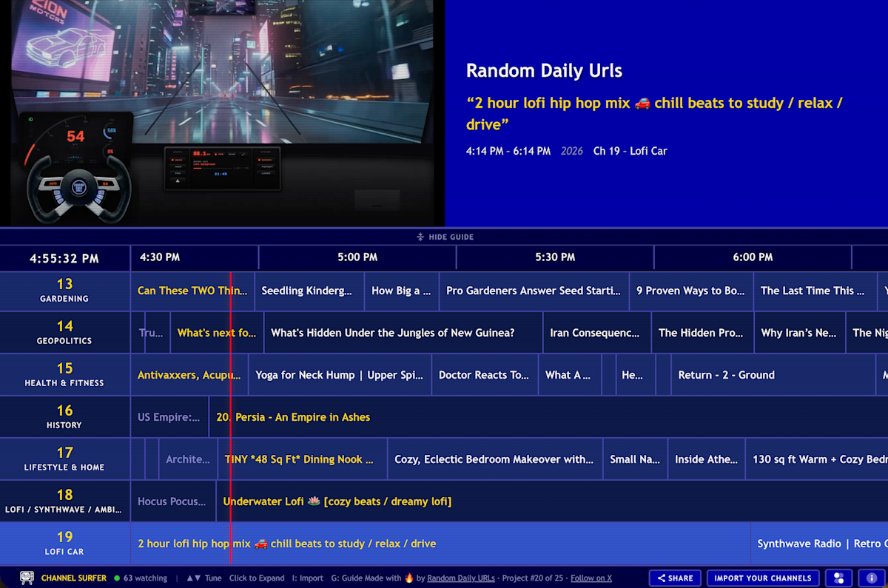Select channel 19 LOFI CAR label
The width and height of the screenshot is (888, 588).
click(64, 542)
